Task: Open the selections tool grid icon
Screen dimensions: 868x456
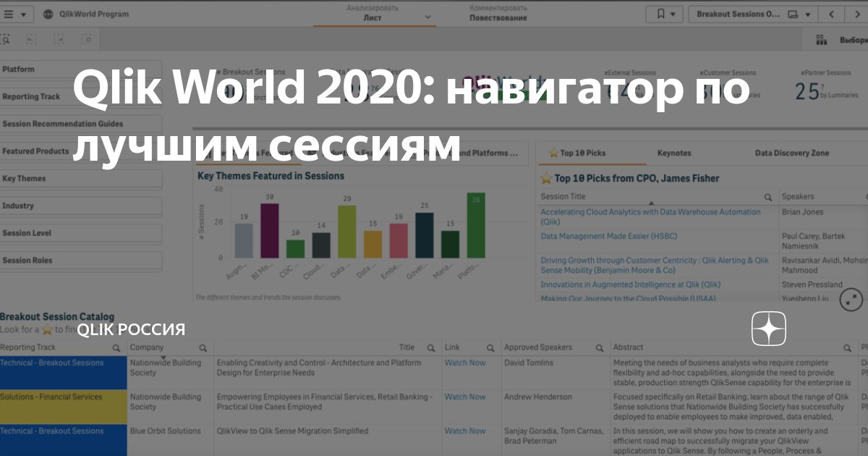Action: pyautogui.click(x=820, y=41)
